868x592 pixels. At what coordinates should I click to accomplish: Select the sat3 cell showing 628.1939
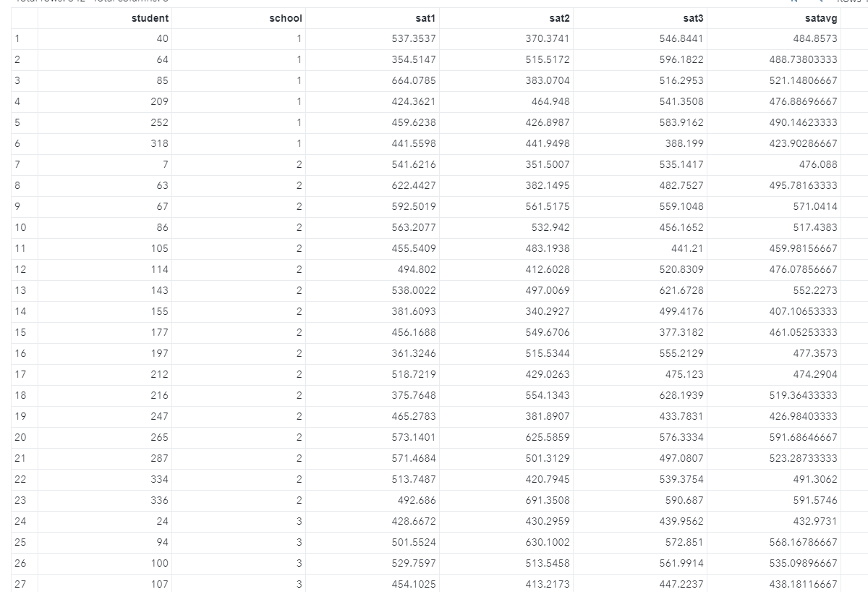tap(681, 395)
